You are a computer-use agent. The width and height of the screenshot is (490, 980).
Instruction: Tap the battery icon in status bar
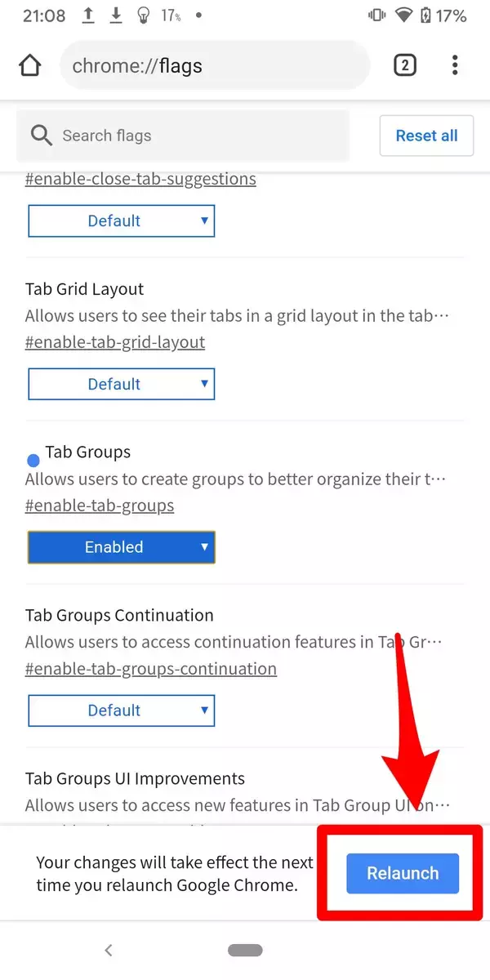click(425, 16)
